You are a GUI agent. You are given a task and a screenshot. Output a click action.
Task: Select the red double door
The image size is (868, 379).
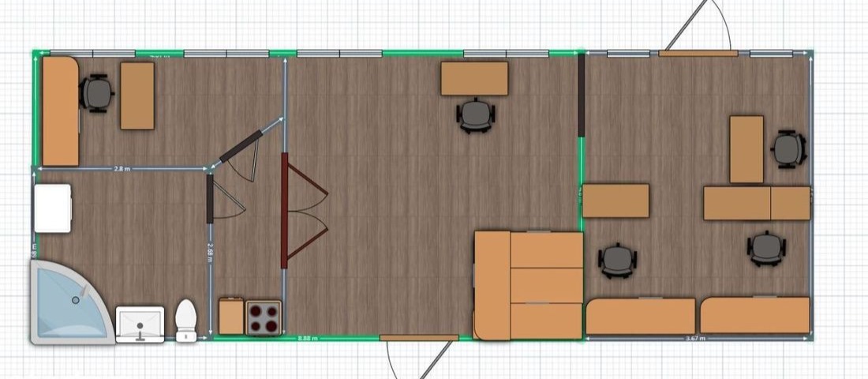tap(304, 211)
